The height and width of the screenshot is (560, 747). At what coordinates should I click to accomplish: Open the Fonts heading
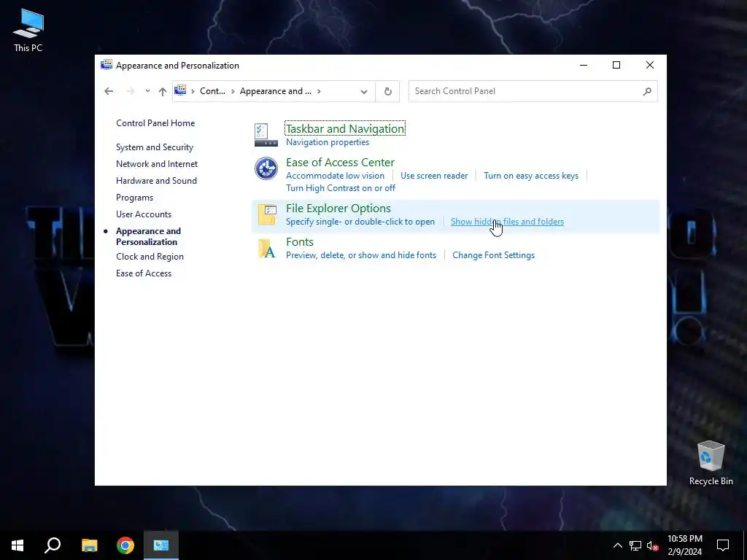point(300,242)
